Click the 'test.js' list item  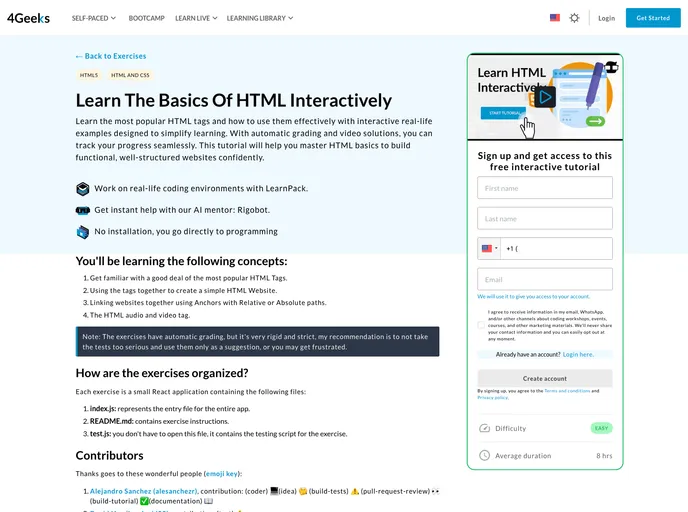point(219,434)
